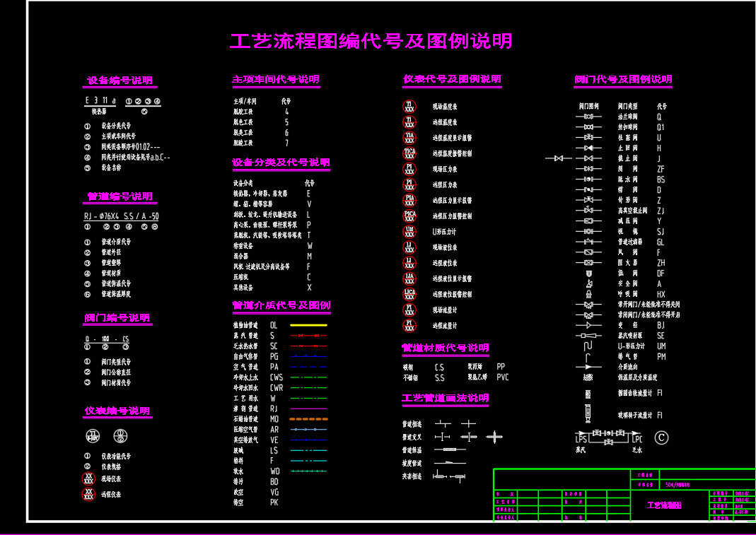756x535 pixels.
Task: Click the symbol in the DF code row
Action: coord(588,274)
